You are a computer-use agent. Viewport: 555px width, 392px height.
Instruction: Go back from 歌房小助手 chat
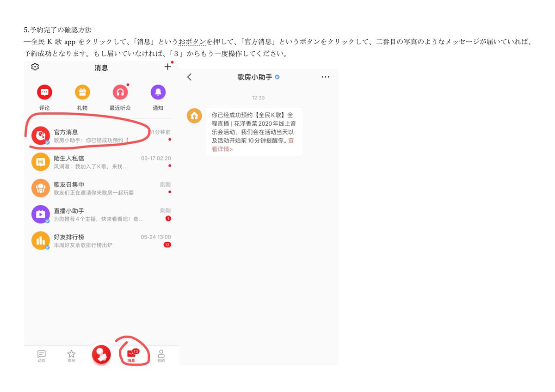coord(189,77)
